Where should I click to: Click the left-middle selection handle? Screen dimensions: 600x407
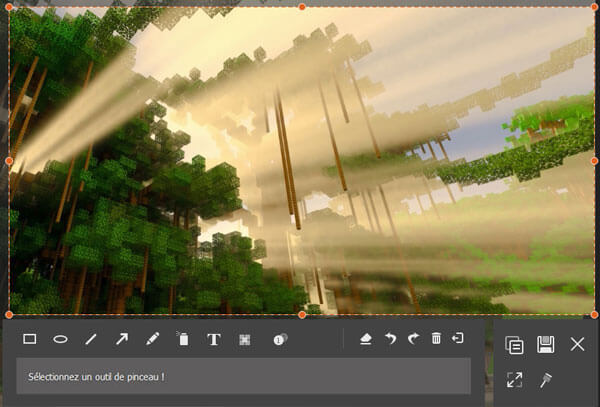coord(9,161)
